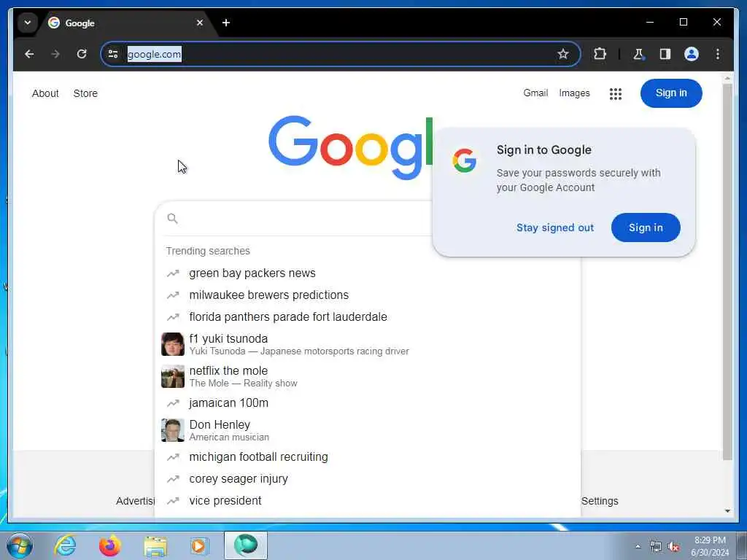Launch Internet Explorer from taskbar
Viewport: 747px width, 560px height.
65,545
